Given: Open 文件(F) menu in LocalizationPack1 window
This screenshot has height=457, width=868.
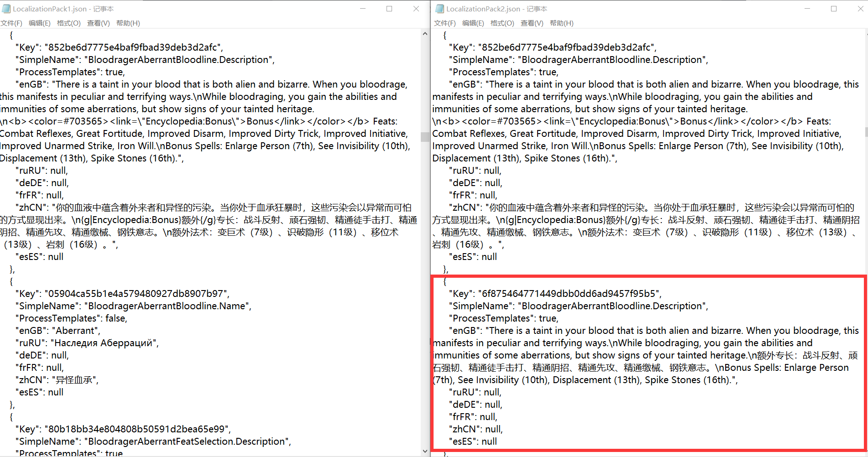Looking at the screenshot, I should coord(11,23).
